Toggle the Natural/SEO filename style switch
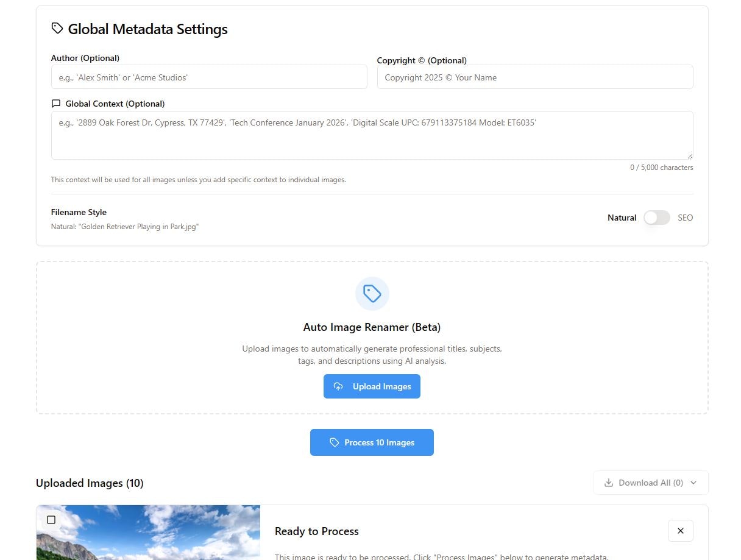This screenshot has width=741, height=560. 657,218
